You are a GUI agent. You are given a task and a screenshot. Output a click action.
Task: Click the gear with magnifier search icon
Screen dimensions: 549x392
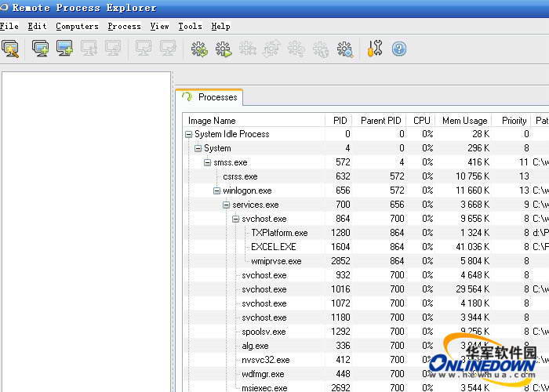tap(344, 49)
